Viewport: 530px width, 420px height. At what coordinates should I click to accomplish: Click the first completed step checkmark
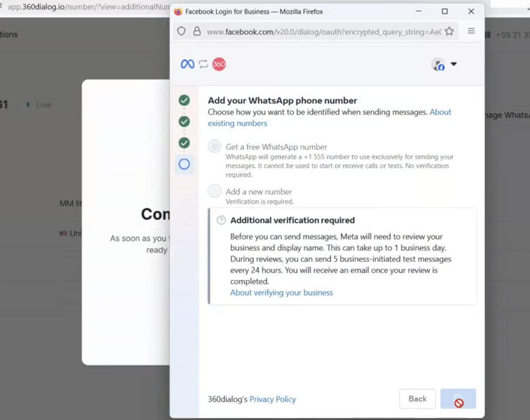click(x=184, y=100)
